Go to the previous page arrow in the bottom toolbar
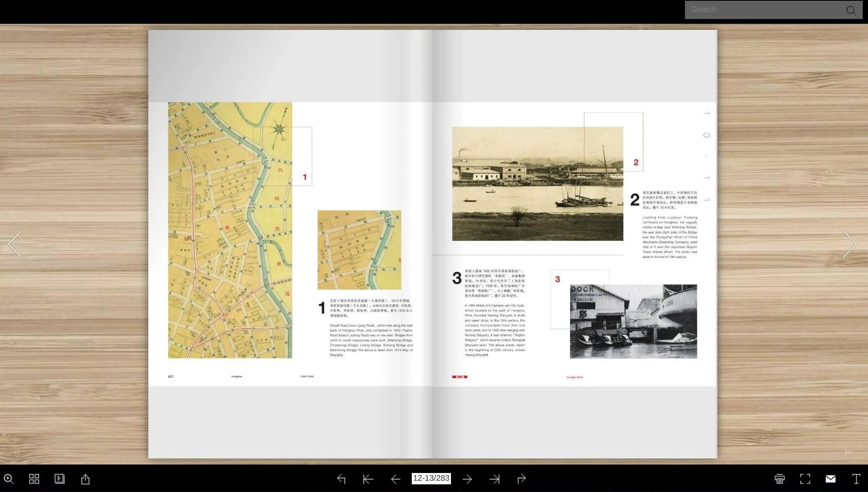Screen dimensions: 868x492 [x=396, y=479]
